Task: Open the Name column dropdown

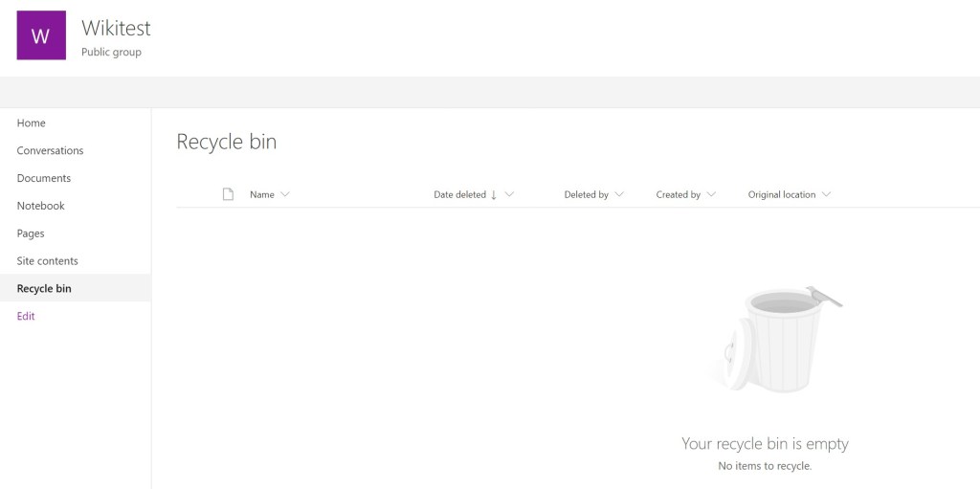Action: [285, 195]
